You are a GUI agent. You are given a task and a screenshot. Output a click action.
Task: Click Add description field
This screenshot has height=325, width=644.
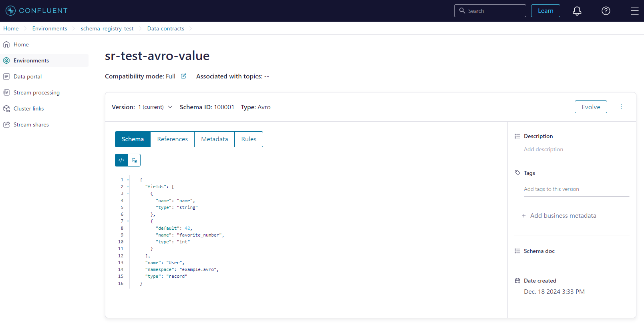click(x=576, y=150)
